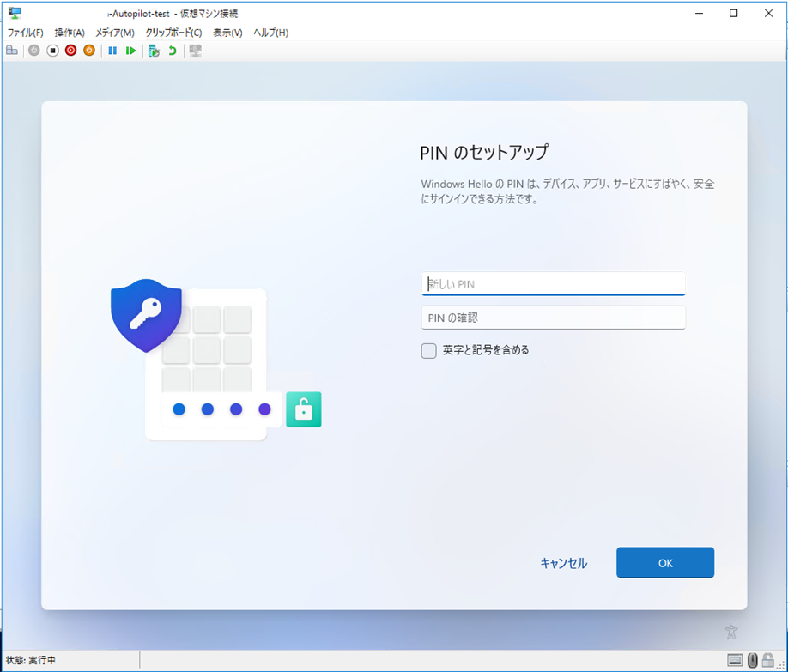This screenshot has height=672, width=788.
Task: Click the orange Save state icon
Action: click(89, 51)
